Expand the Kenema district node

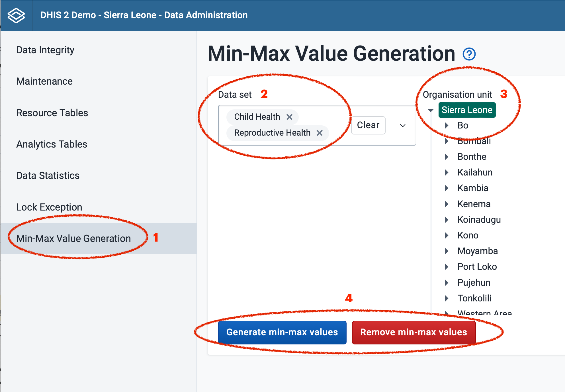pos(447,204)
